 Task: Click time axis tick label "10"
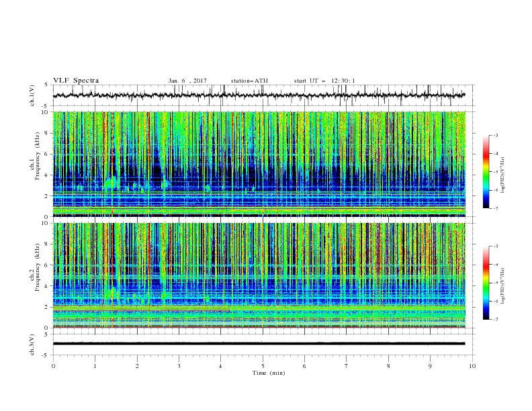(x=472, y=366)
